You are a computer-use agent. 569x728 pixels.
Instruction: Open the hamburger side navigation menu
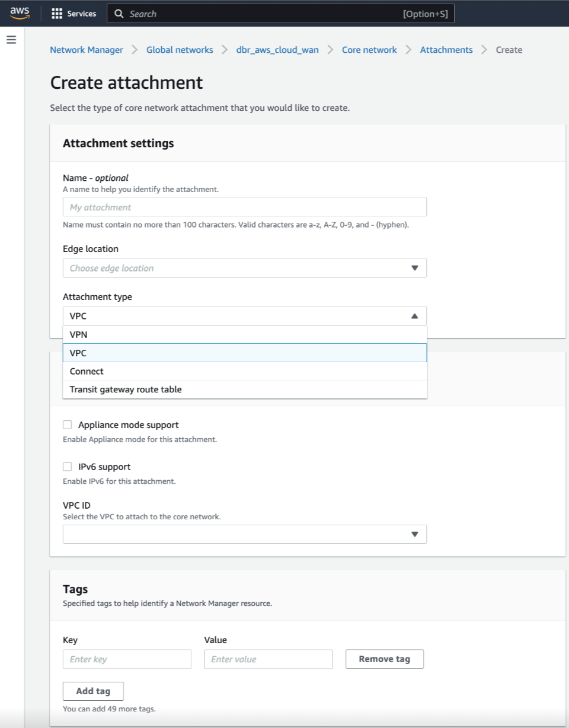click(x=11, y=40)
